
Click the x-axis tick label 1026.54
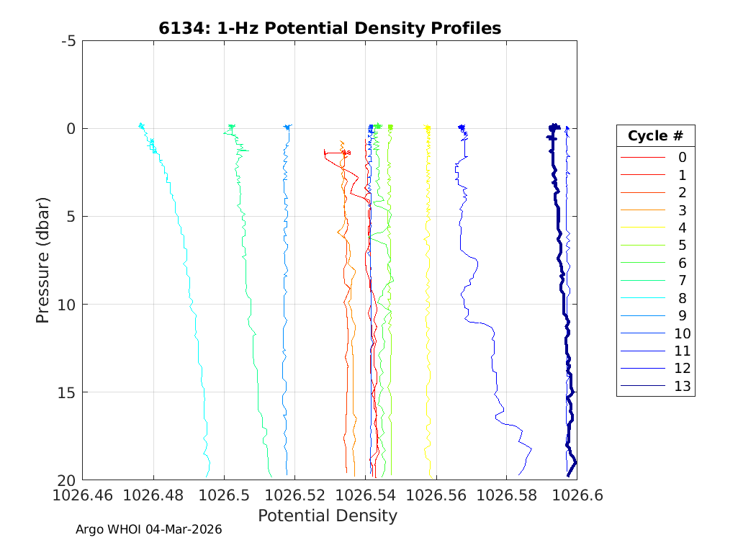coord(365,495)
